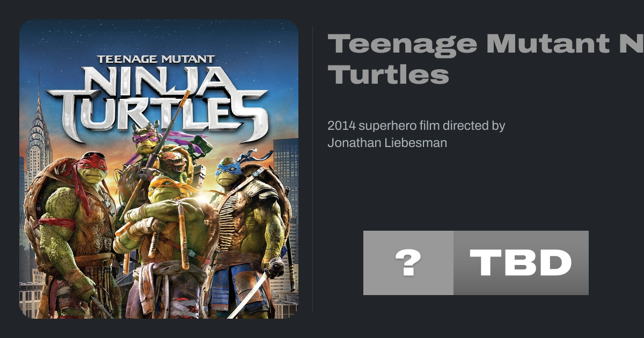This screenshot has width=644, height=338.
Task: Click the "2014 superhero film directed by" text
Action: (x=416, y=126)
